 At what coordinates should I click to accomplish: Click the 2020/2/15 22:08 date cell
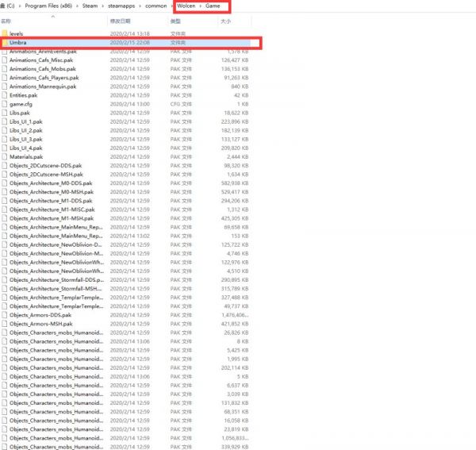[x=129, y=43]
